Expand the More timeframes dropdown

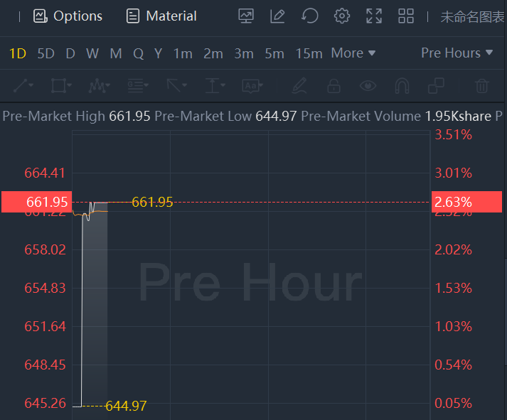353,53
